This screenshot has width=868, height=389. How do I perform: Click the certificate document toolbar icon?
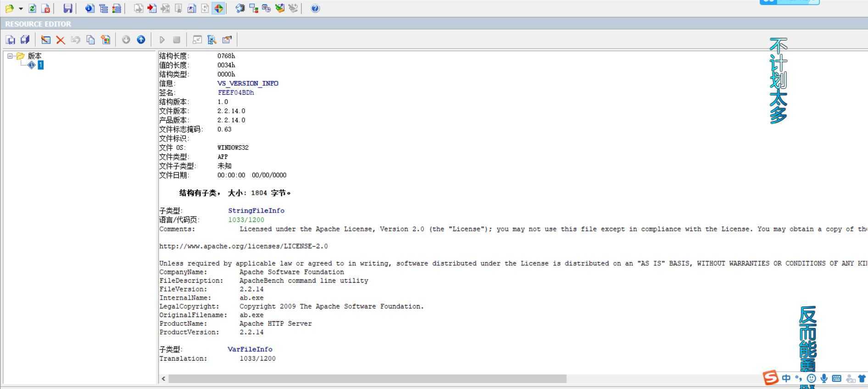coord(178,8)
